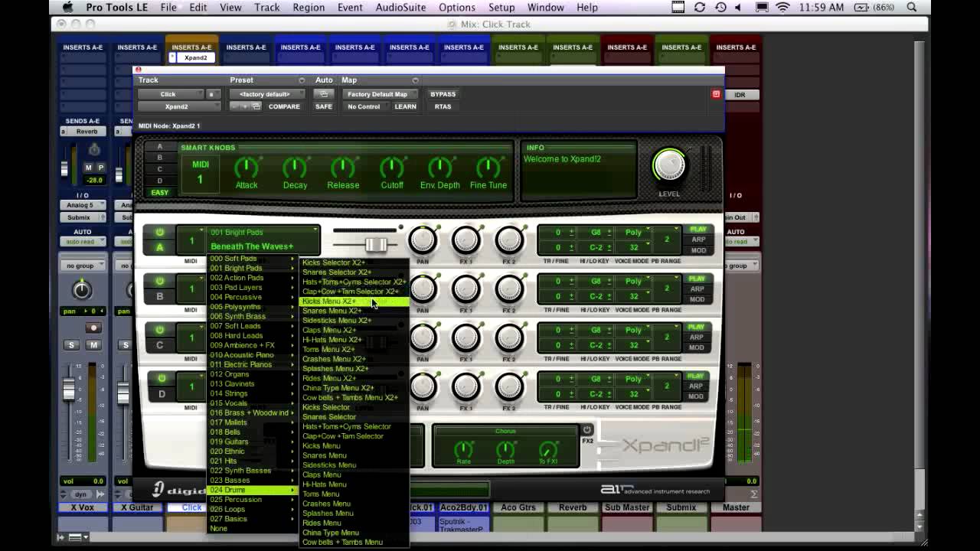This screenshot has width=980, height=551.
Task: Click part A level fader handle
Action: tap(376, 245)
